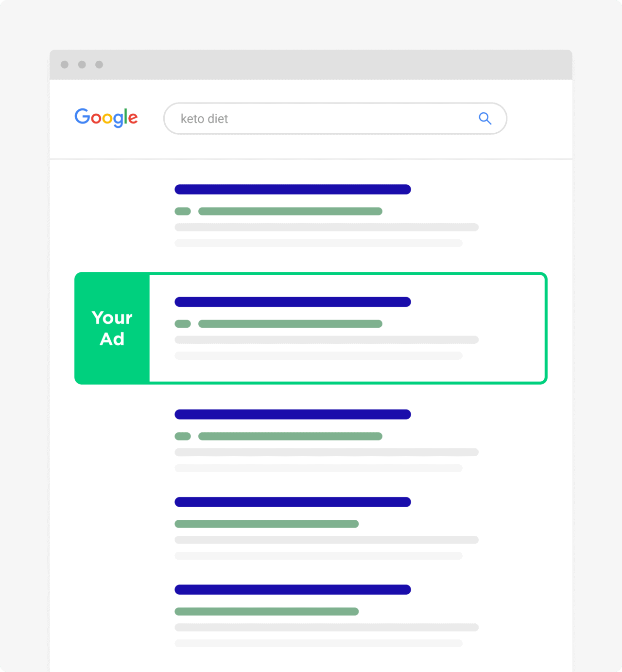Open the fourth result's blue title link
622x672 pixels.
tap(293, 502)
